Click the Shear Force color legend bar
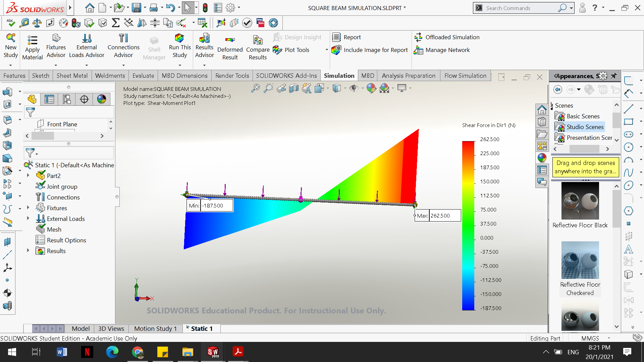This screenshot has height=362, width=644. [x=468, y=225]
